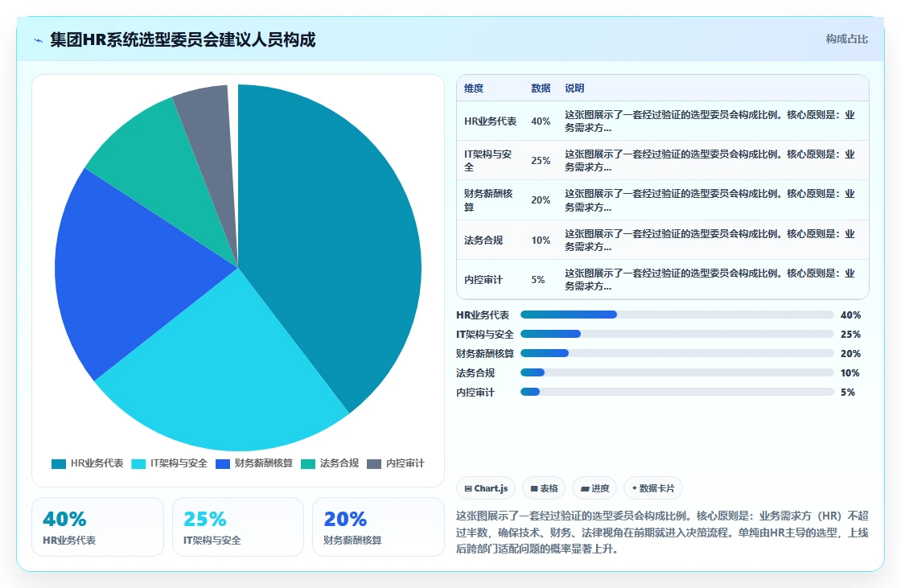Click the 5% value beside progress bar

click(848, 392)
